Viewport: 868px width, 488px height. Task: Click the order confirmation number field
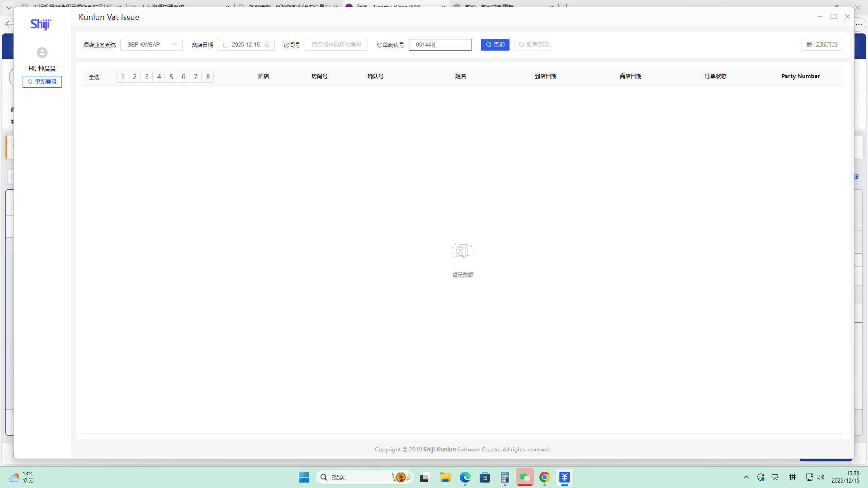[440, 45]
